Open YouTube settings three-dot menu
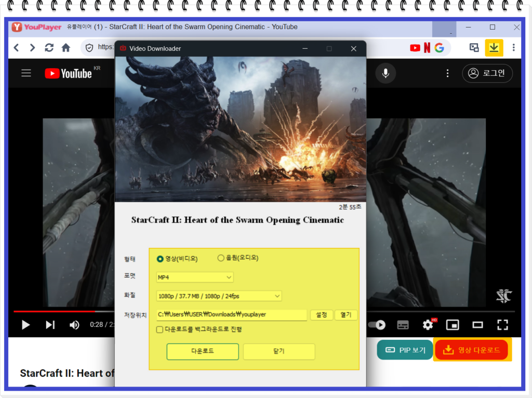Image resolution: width=532 pixels, height=398 pixels. coord(447,73)
